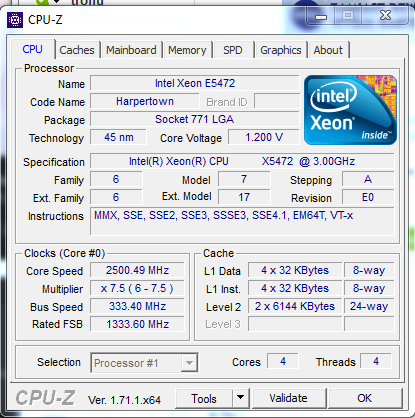Click the Code Name value Harpertown
Image resolution: width=415 pixels, height=418 pixels.
pyautogui.click(x=145, y=101)
